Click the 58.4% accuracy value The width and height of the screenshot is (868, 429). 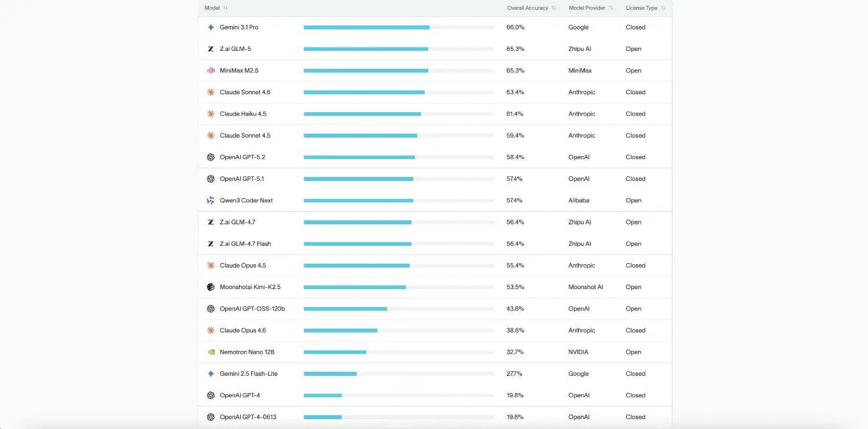(516, 157)
